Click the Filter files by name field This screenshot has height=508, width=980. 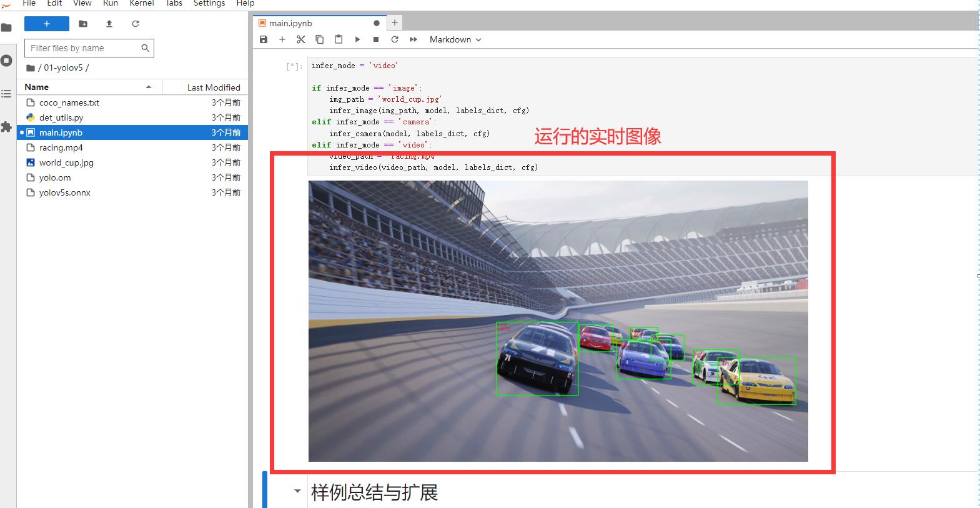tap(89, 48)
